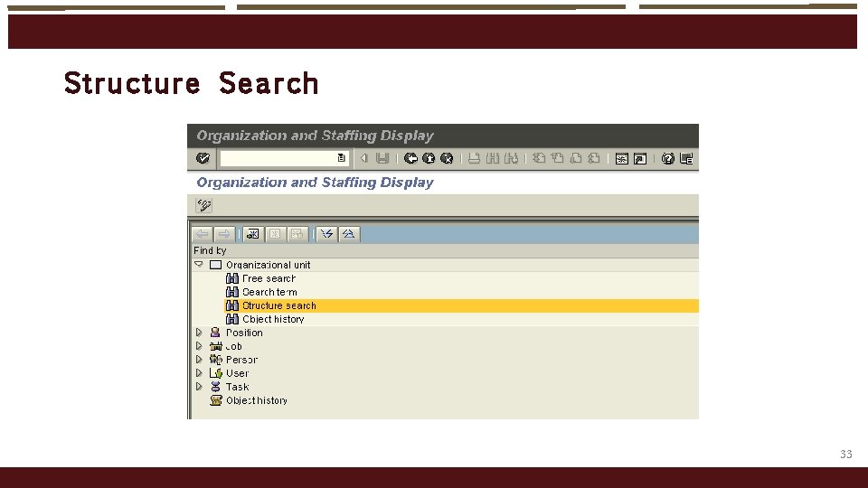Click the binoculars icon beside Free search
Screen dimensions: 868x488
[232, 278]
